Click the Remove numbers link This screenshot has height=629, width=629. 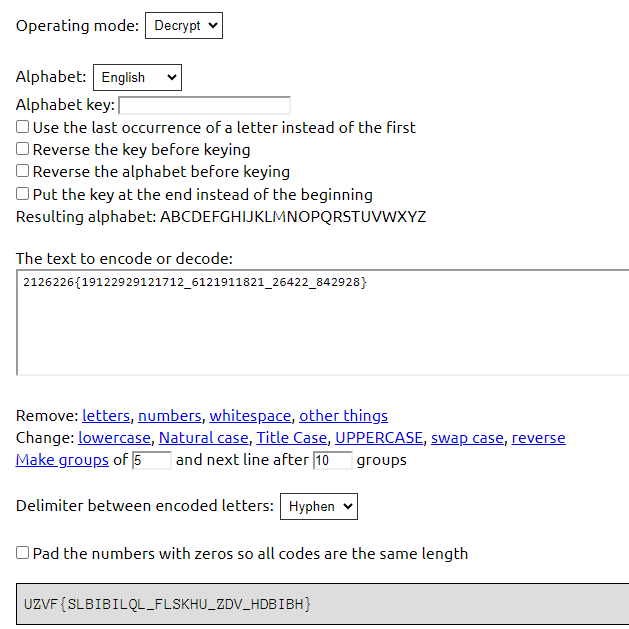tap(170, 416)
